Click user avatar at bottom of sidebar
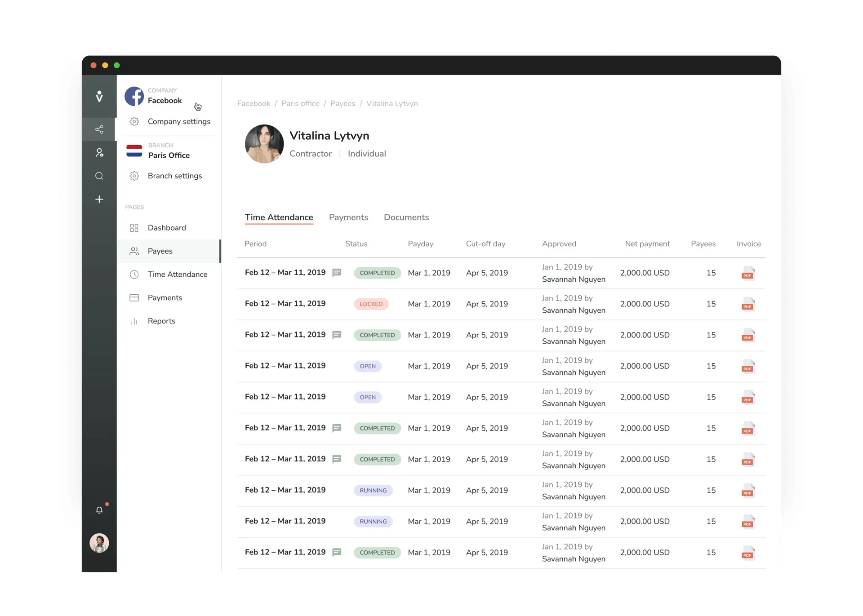Image resolution: width=863 pixels, height=616 pixels. (99, 543)
